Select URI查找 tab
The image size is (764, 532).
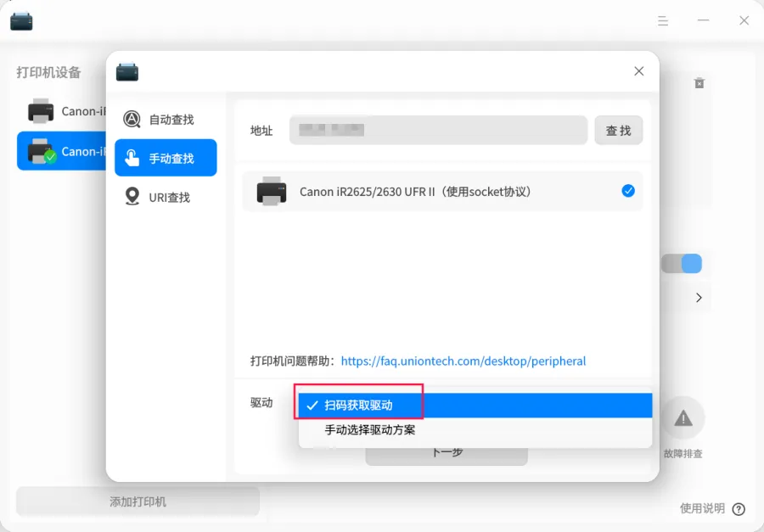point(166,197)
